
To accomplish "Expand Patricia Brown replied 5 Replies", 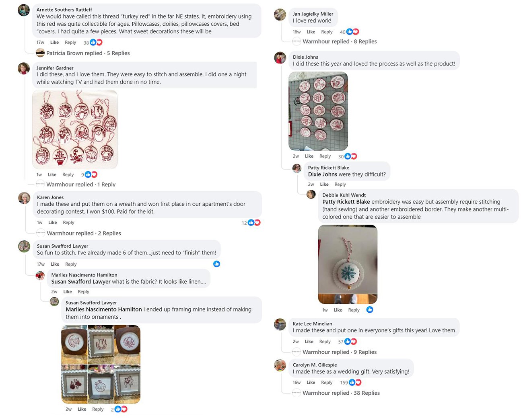I will 88,53.
